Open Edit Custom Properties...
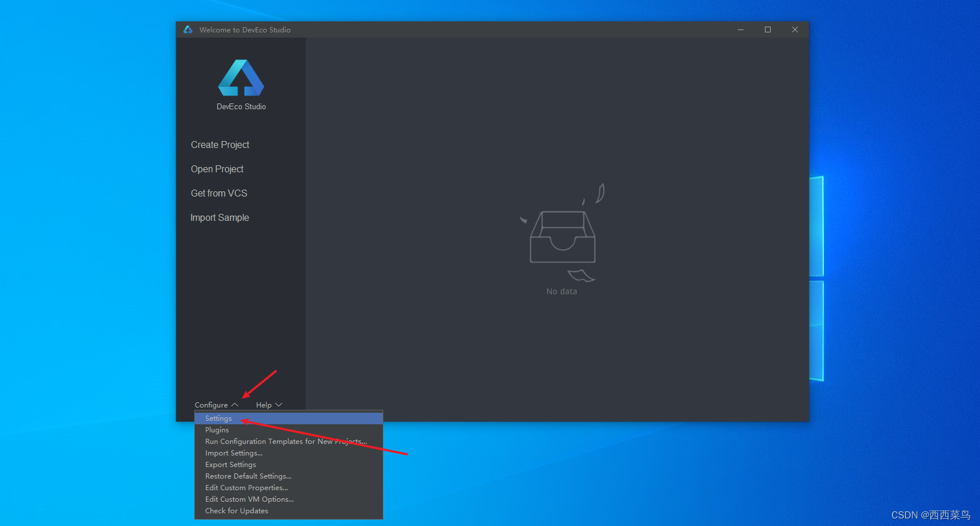 (x=289, y=488)
